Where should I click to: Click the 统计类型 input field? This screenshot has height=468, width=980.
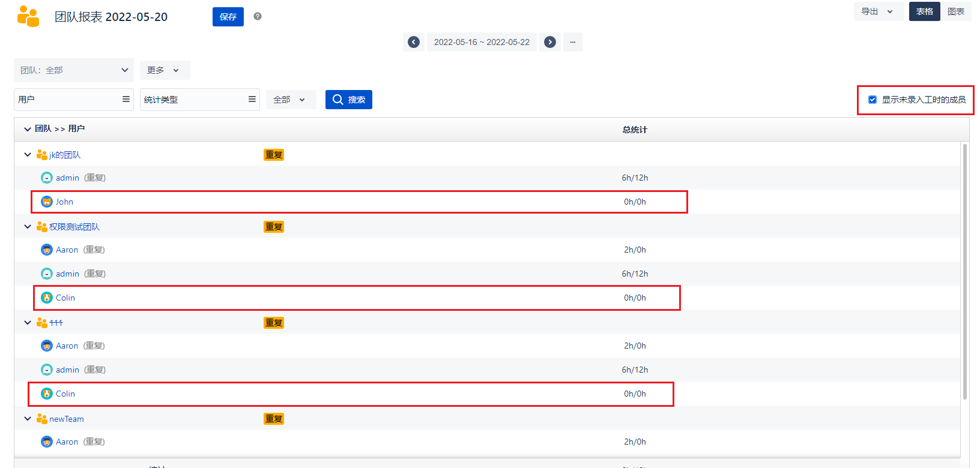(193, 100)
